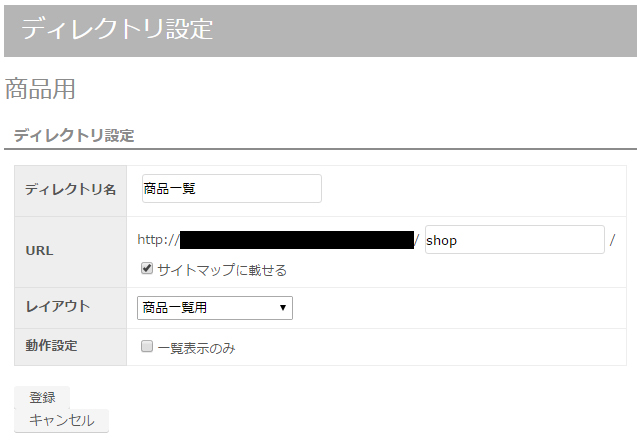Click the http:// prefix text
The image size is (637, 446).
[158, 240]
